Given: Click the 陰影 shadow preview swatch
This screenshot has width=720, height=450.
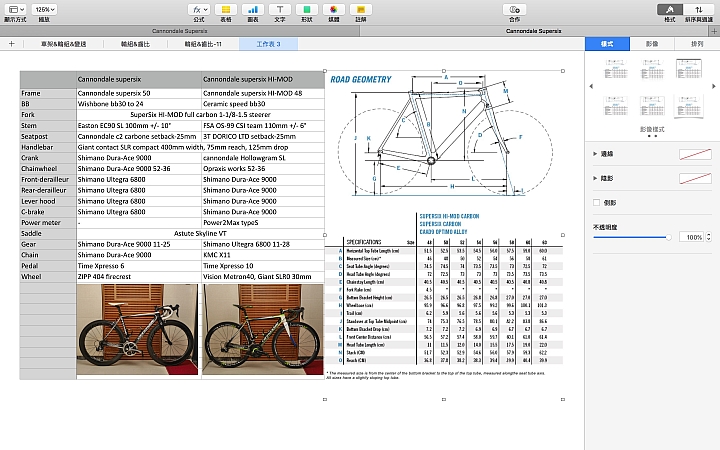Looking at the screenshot, I should click(695, 178).
